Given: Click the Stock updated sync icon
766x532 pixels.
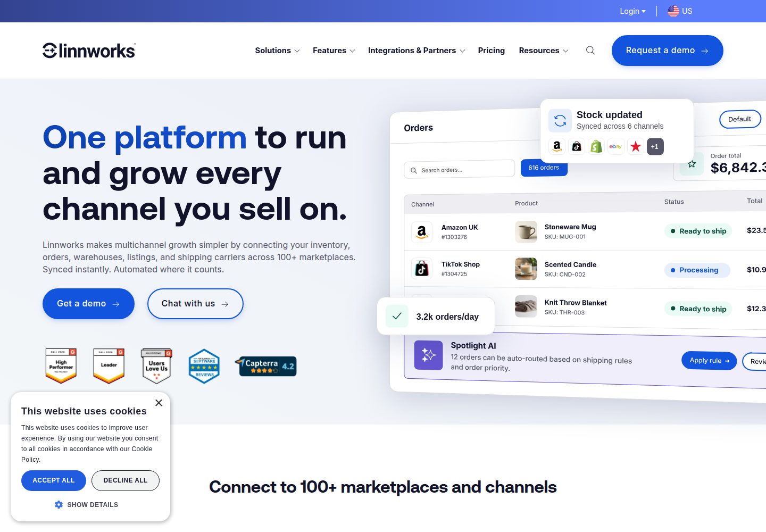Looking at the screenshot, I should coord(560,120).
